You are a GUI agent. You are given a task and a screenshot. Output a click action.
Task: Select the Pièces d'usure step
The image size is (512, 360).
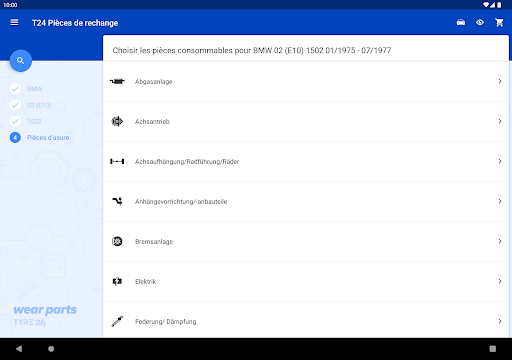[48, 137]
